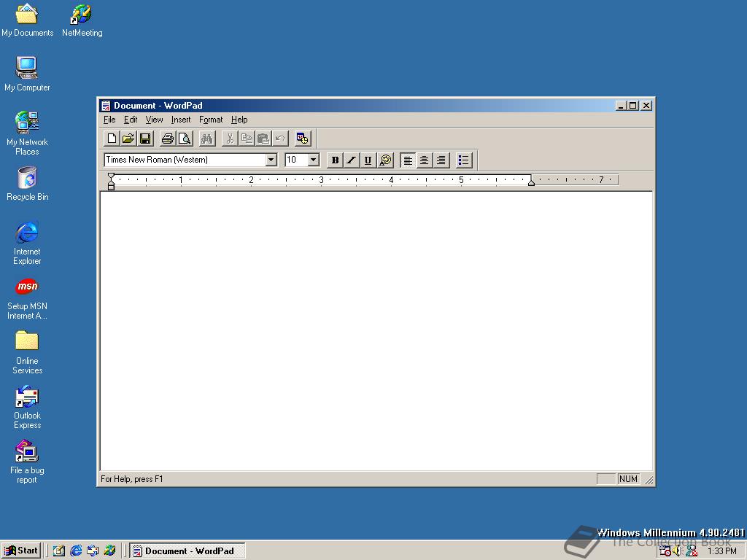
Task: Select Internet Explorer desktop icon
Action: (27, 243)
